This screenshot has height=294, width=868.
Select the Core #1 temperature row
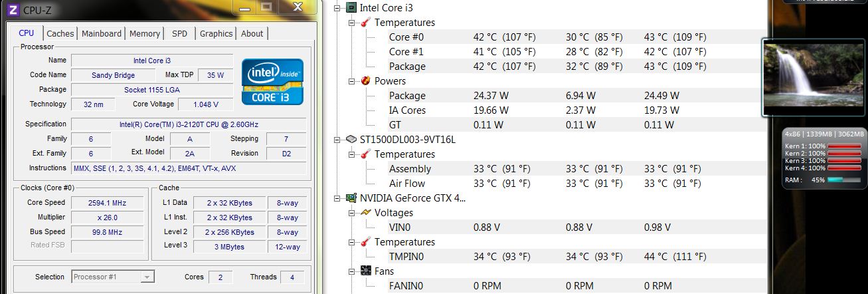(576, 52)
